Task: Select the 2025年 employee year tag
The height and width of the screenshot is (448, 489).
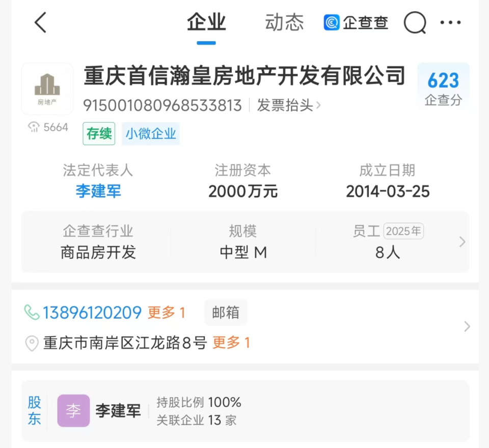Action: click(403, 231)
